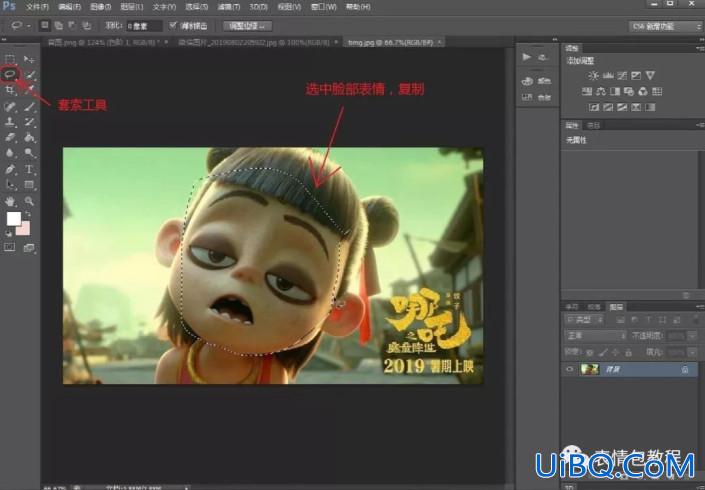Select the Dodge tool
Image resolution: width=705 pixels, height=490 pixels.
pyautogui.click(x=29, y=153)
